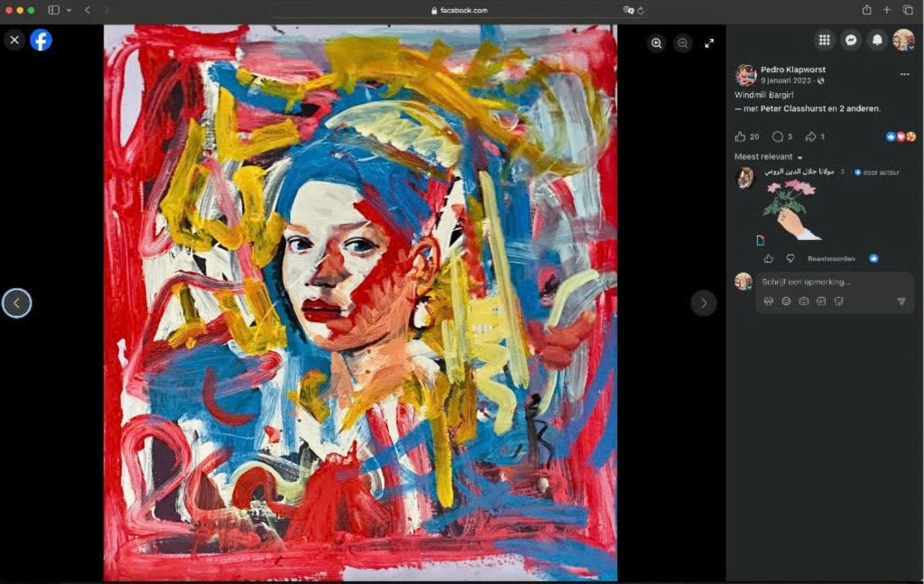The width and height of the screenshot is (924, 584).
Task: Reply to the comment via 'Beantwoorden'
Action: (x=831, y=259)
